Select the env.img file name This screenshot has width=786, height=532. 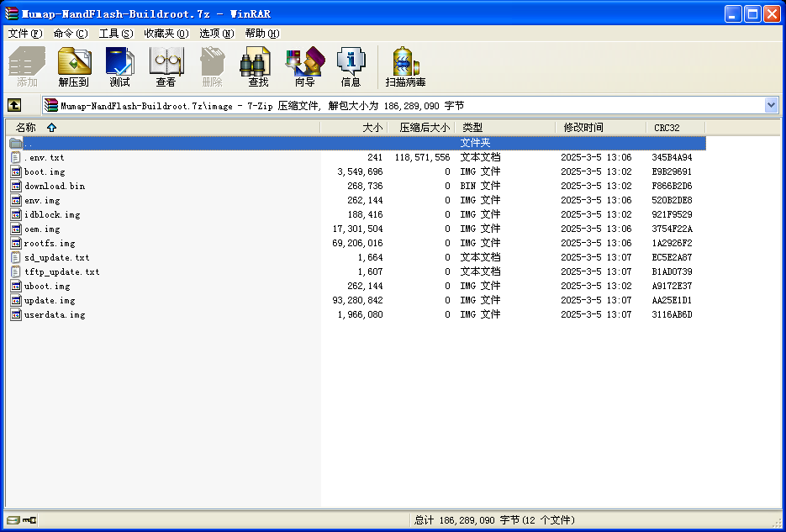coord(42,200)
